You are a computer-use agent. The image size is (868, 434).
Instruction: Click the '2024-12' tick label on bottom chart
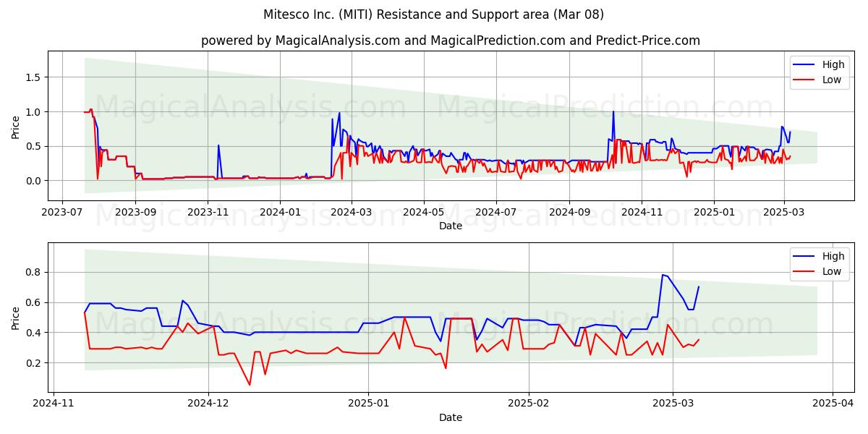pyautogui.click(x=208, y=404)
